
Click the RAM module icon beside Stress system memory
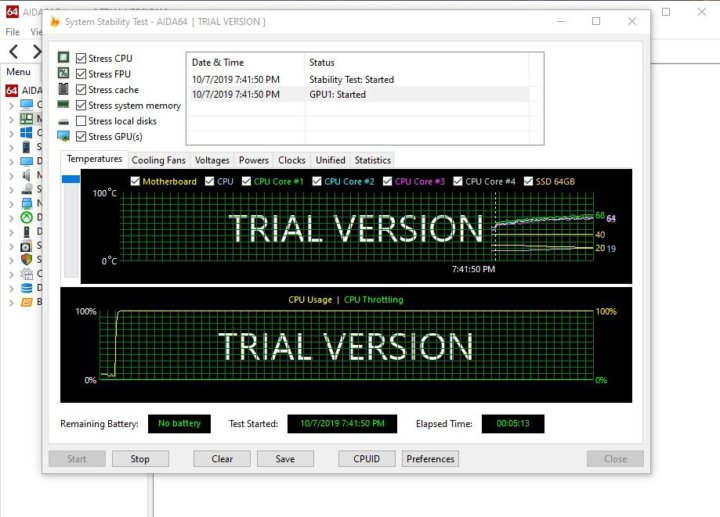click(63, 105)
